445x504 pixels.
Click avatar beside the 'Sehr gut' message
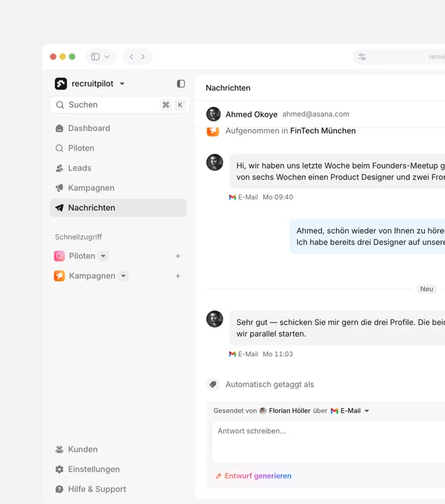tap(214, 319)
